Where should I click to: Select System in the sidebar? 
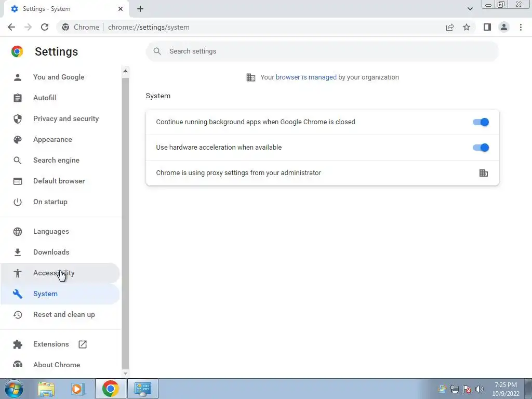(60, 294)
